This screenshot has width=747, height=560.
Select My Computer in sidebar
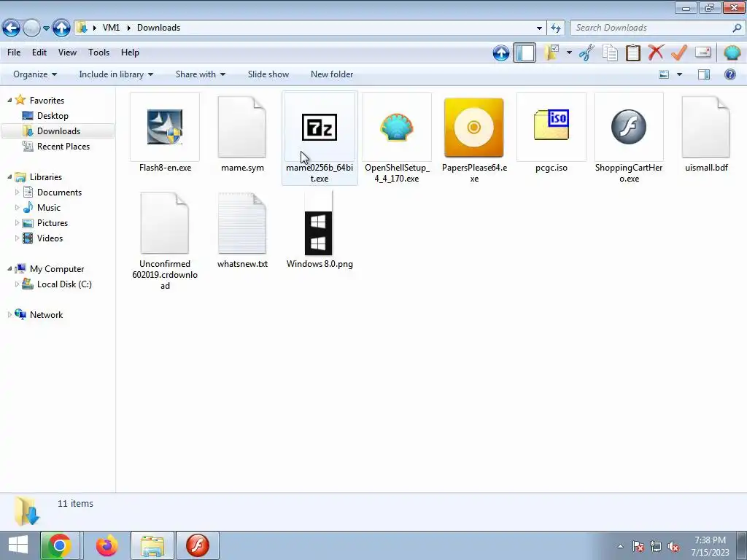coord(57,269)
